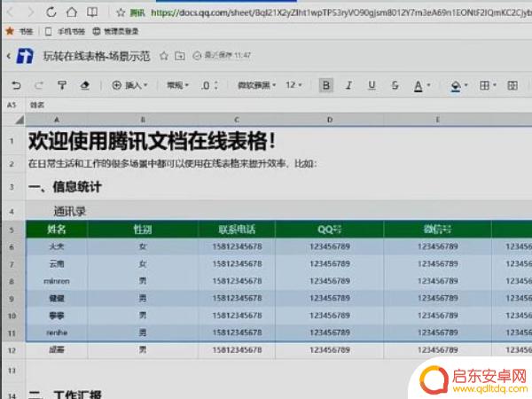
Task: Click the merge cells icon
Action: 512,85
